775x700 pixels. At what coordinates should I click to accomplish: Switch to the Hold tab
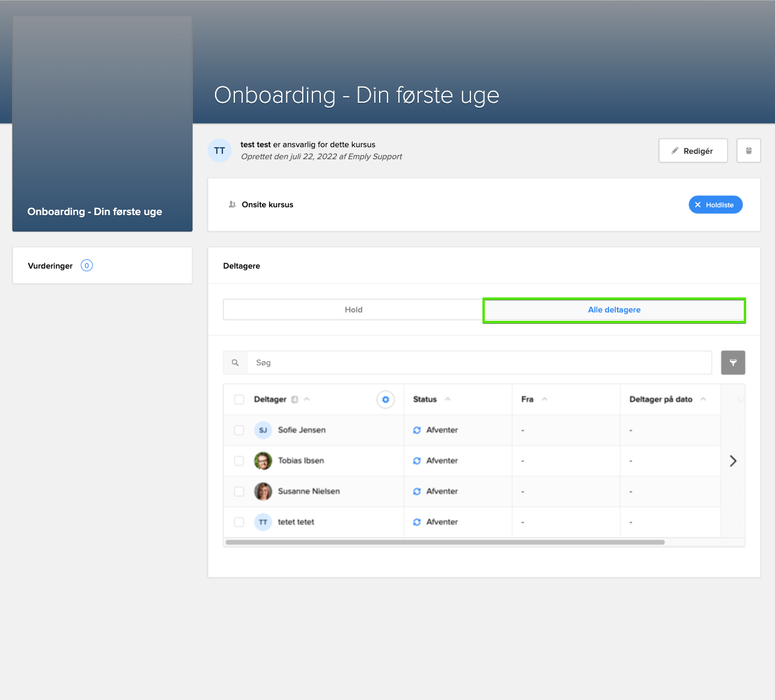(353, 310)
